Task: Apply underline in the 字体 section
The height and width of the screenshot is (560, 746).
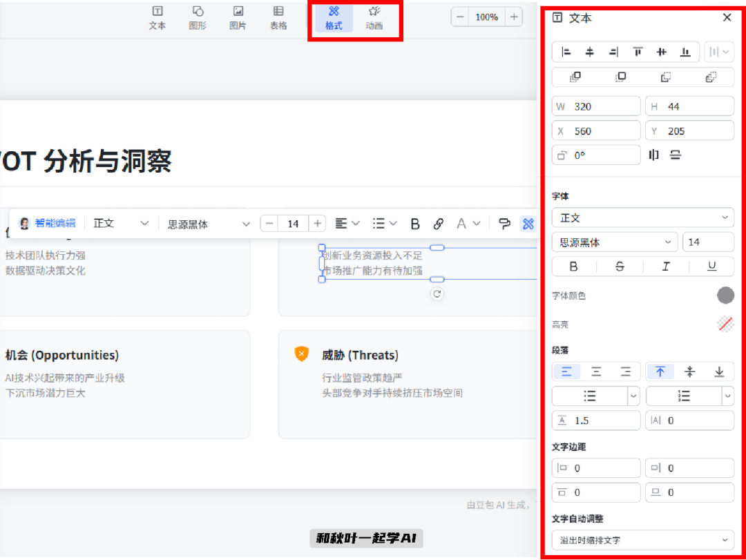Action: tap(712, 266)
